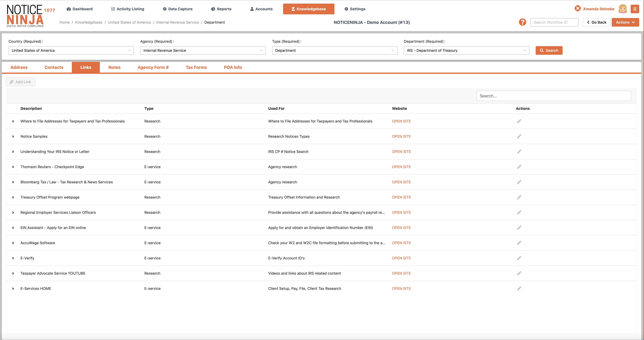This screenshot has width=644, height=340.
Task: Expand the Thomson Reuters - Checkpoint Edge row
Action: click(x=13, y=167)
